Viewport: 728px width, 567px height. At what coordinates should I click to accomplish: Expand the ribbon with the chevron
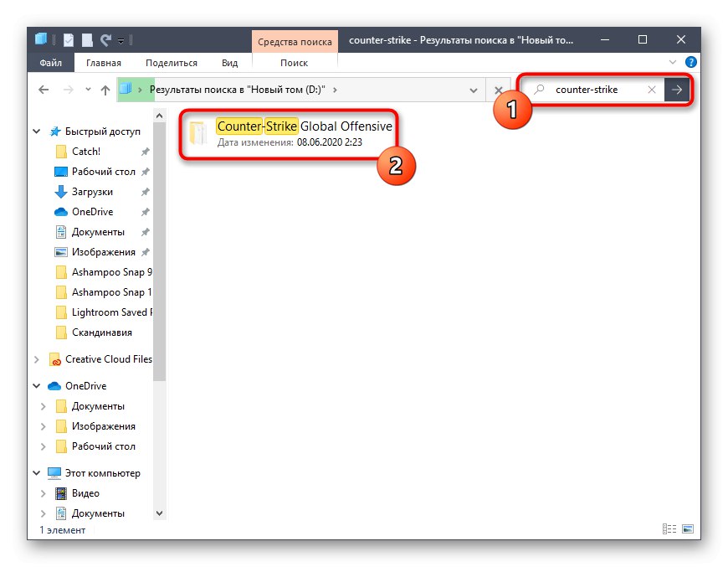[x=672, y=62]
